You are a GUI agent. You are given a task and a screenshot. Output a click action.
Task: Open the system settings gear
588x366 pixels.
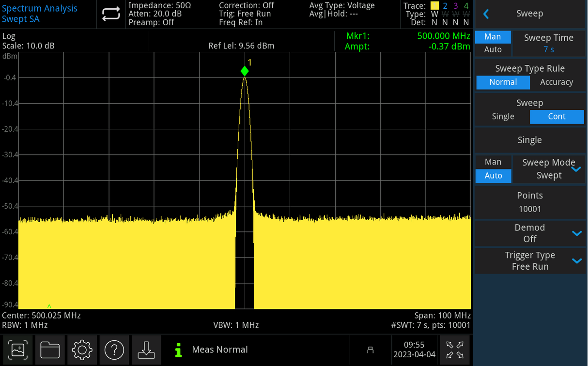pyautogui.click(x=82, y=350)
